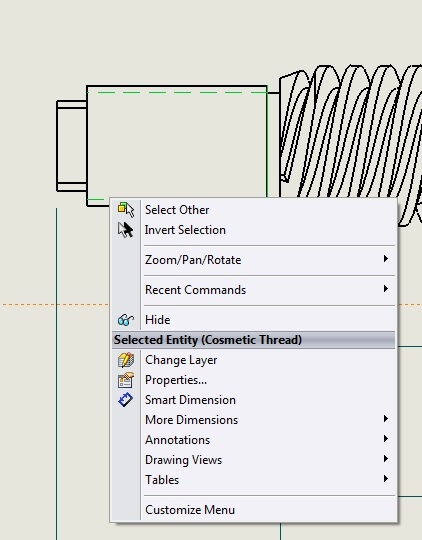422x540 pixels.
Task: Click the Hide glasses icon
Action: (125, 320)
